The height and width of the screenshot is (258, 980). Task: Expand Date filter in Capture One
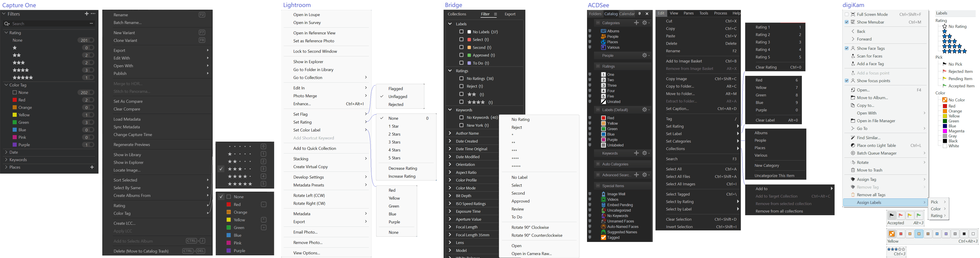(x=6, y=153)
